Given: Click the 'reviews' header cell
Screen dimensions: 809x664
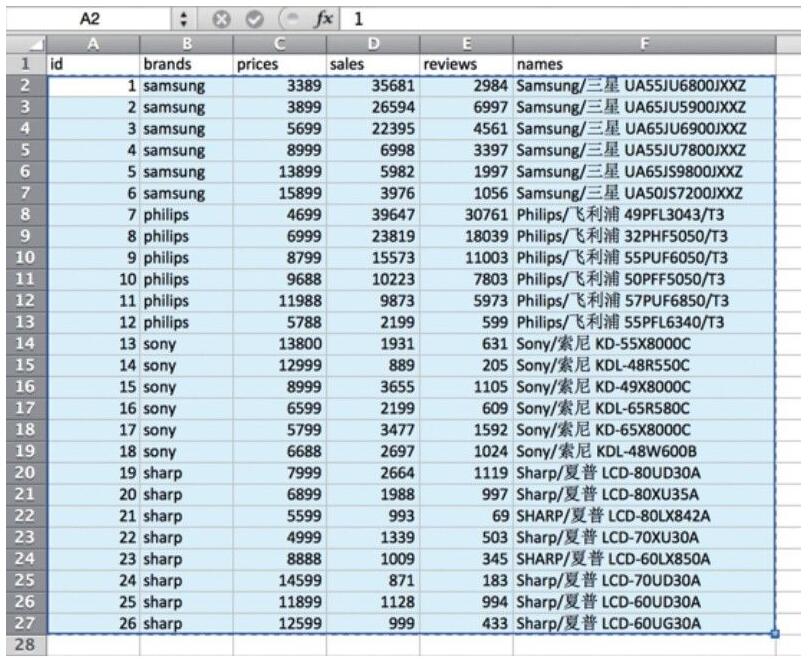Looking at the screenshot, I should point(466,64).
